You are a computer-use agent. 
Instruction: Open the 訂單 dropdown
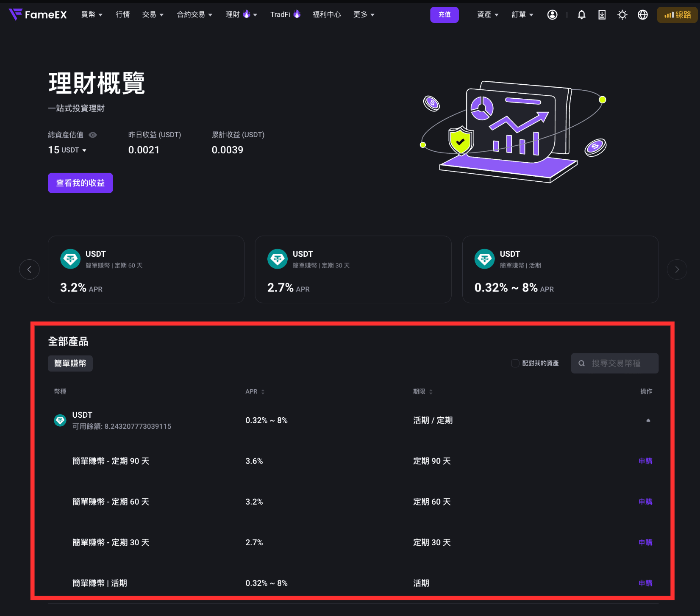pos(522,15)
